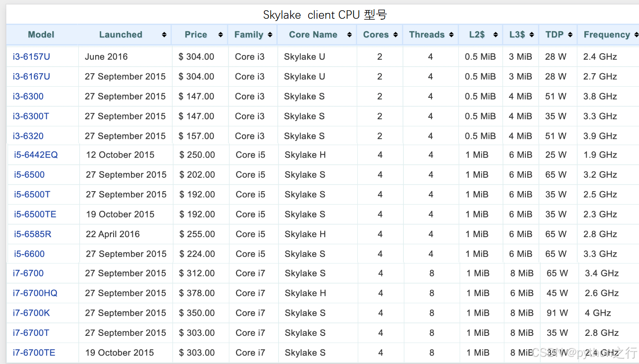Open the i7-6700K model link
This screenshot has width=639, height=364.
click(x=31, y=313)
